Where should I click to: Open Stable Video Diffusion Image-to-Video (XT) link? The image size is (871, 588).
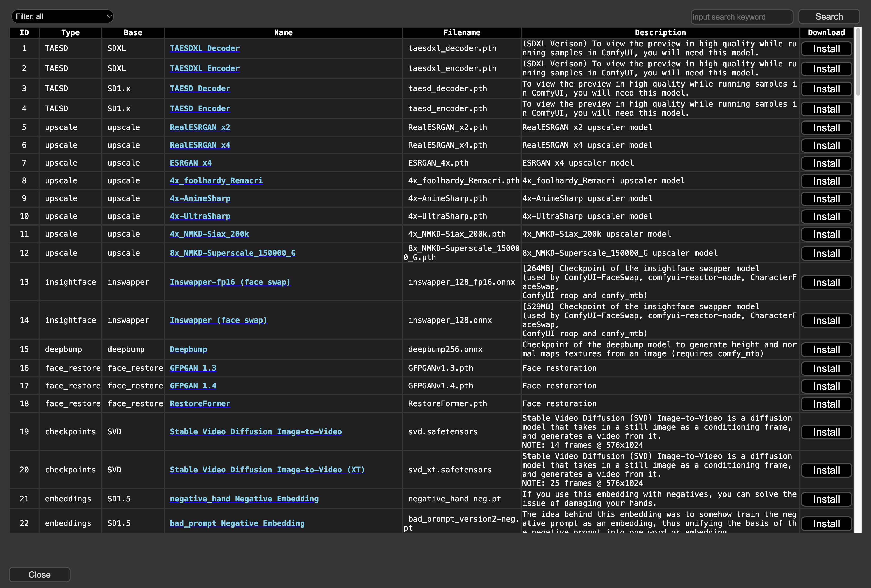click(267, 470)
